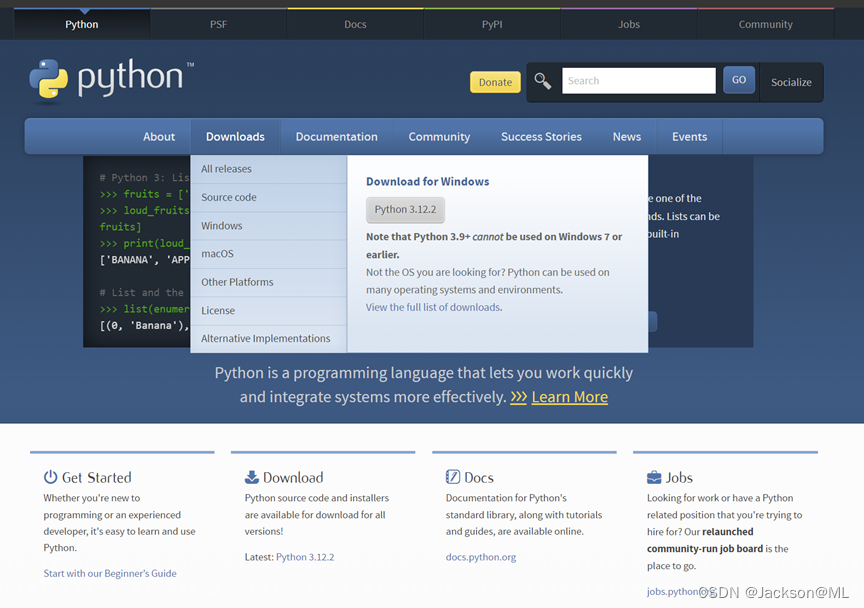Click the Python 3.12.2 download button

405,209
